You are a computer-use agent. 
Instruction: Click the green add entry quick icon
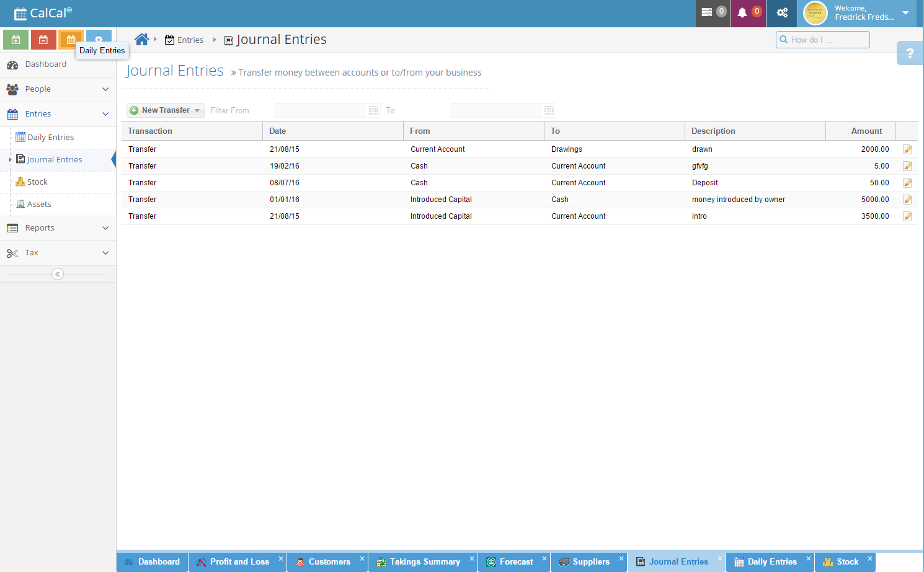(x=16, y=40)
